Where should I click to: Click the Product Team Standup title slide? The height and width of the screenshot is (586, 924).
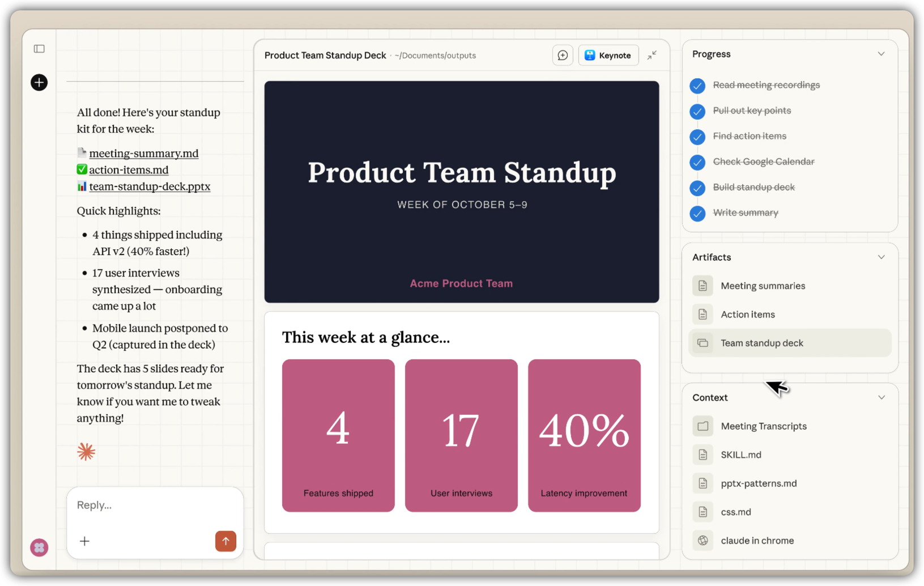pos(461,192)
